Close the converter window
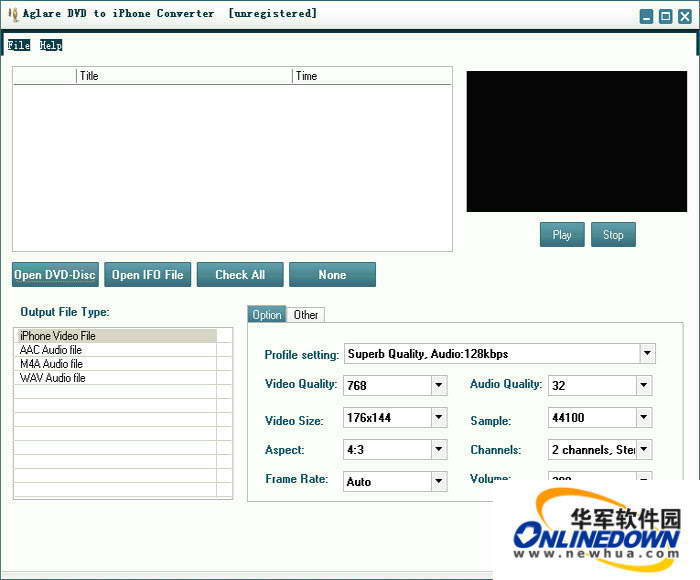This screenshot has height=580, width=700. coord(685,17)
